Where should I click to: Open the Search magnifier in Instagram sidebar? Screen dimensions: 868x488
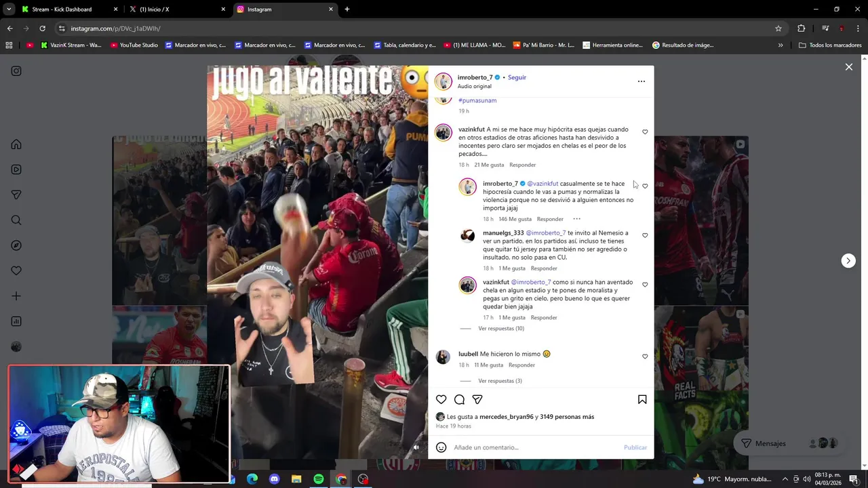coord(16,220)
